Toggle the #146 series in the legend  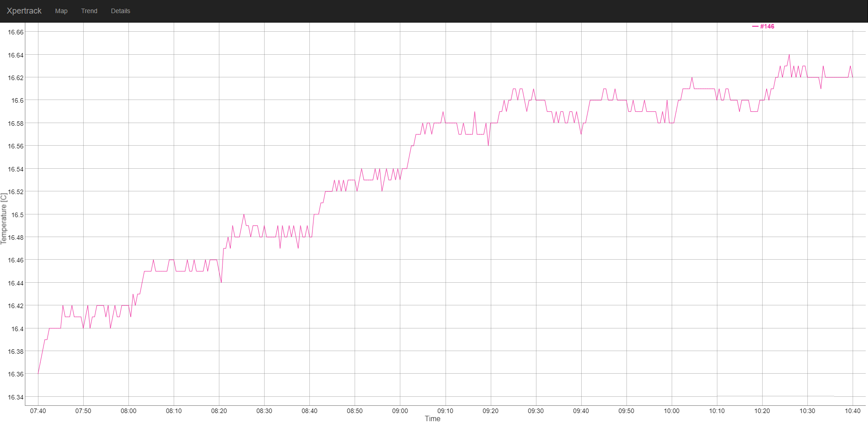[x=767, y=26]
